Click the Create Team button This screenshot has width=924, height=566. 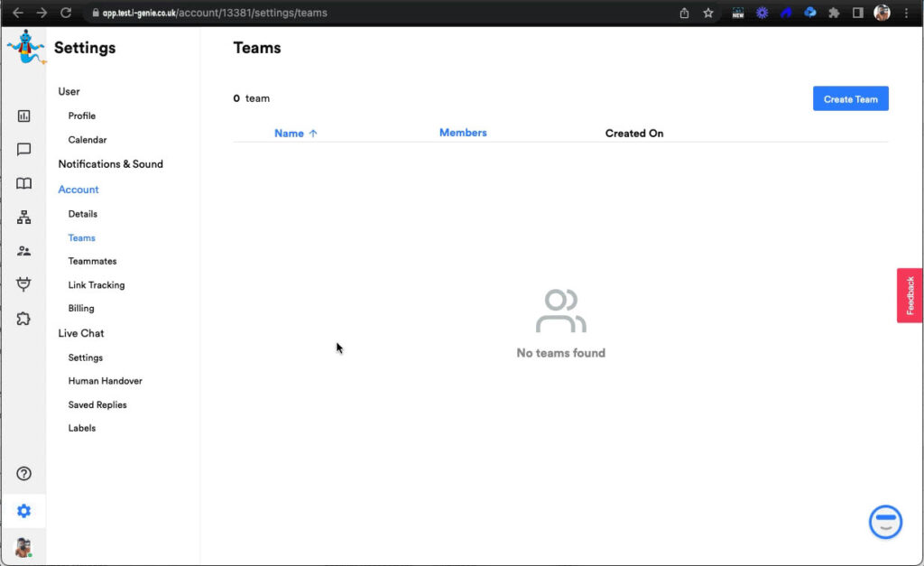850,99
